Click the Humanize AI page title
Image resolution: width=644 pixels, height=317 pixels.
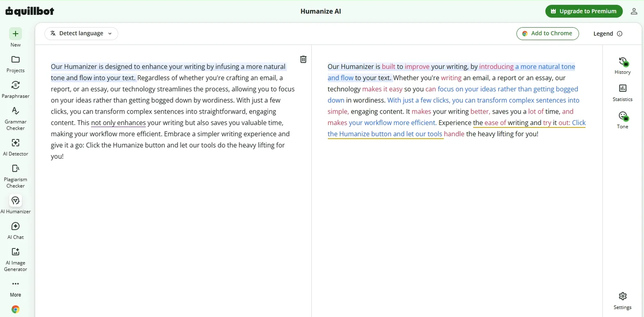(321, 11)
